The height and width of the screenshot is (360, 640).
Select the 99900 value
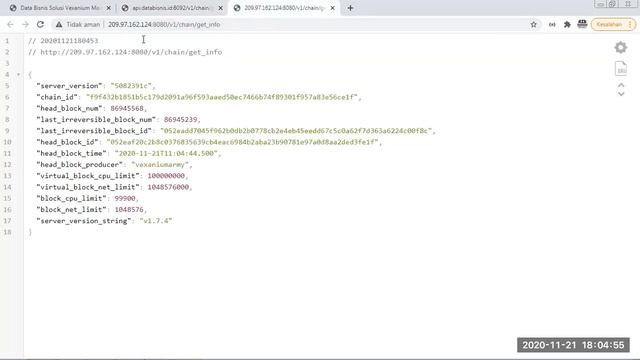[125, 198]
